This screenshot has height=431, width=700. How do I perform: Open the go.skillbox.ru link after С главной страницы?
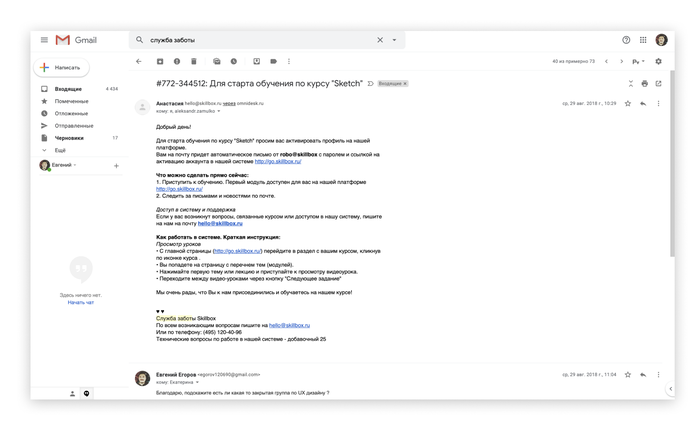point(238,251)
